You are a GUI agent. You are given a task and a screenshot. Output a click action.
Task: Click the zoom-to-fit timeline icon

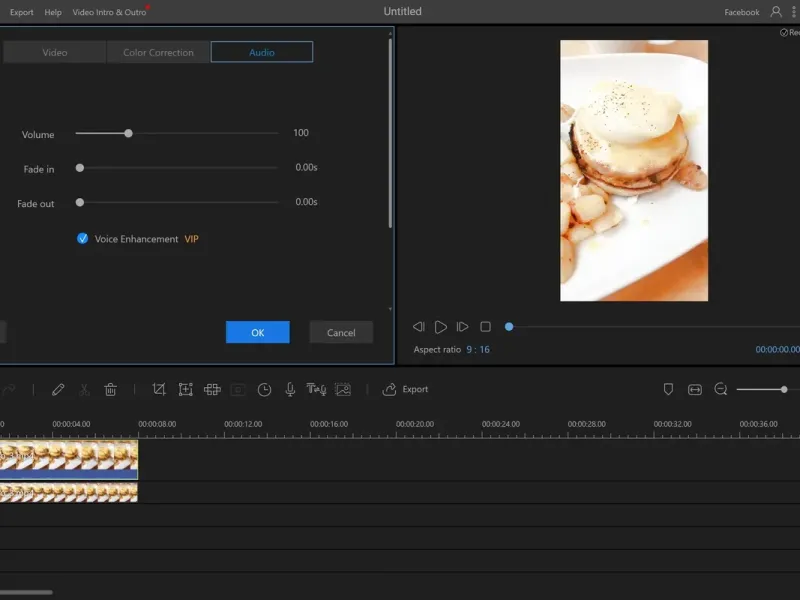click(695, 389)
